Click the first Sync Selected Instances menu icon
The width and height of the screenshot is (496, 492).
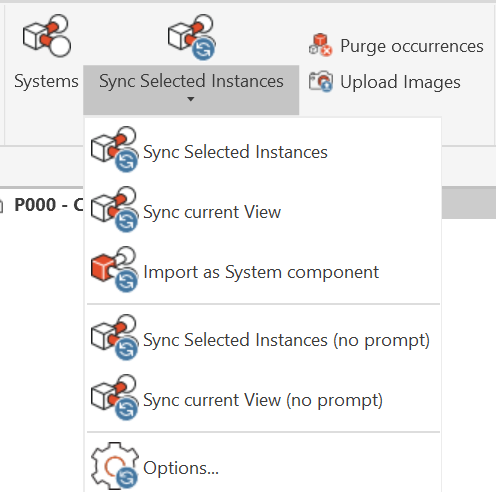(x=114, y=149)
